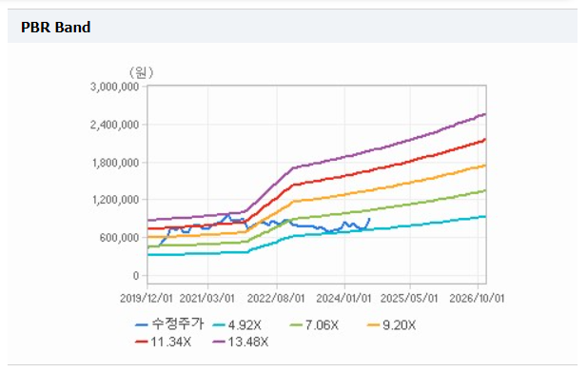The width and height of the screenshot is (588, 372).
Task: Toggle the 7.06X legend entry
Action: click(x=314, y=325)
